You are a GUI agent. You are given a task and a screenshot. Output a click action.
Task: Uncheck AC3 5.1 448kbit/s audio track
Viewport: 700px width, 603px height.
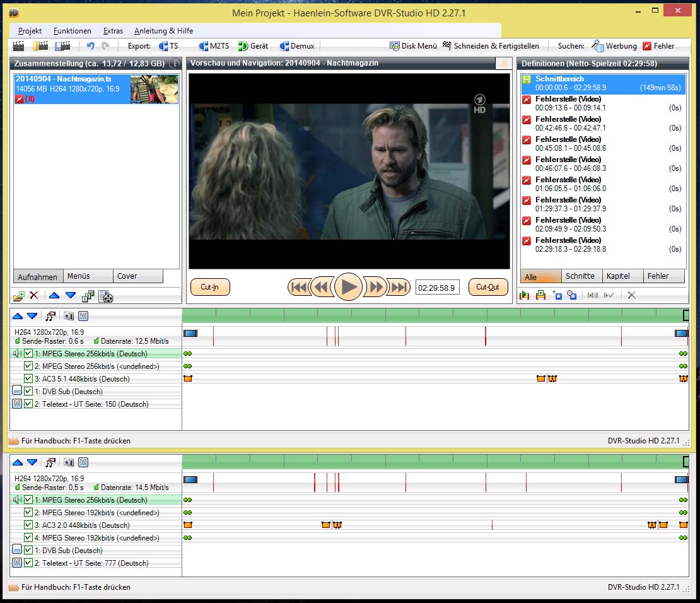(x=28, y=379)
